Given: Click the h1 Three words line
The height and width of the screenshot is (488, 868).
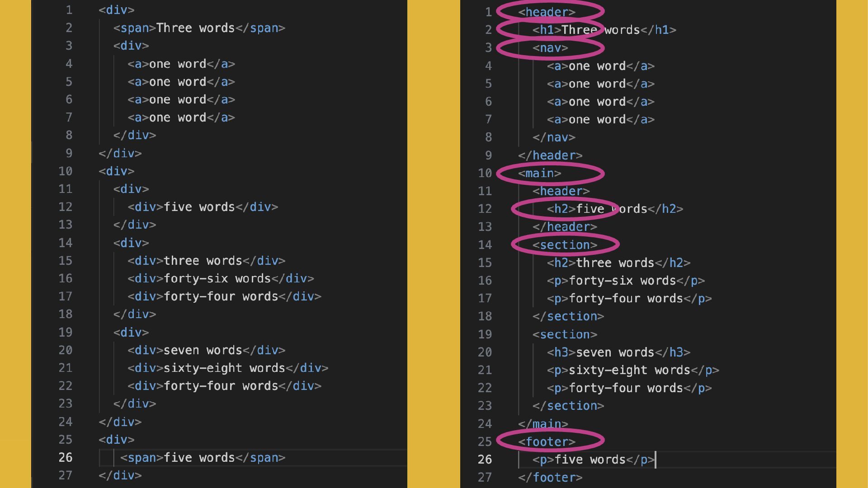Looking at the screenshot, I should [x=604, y=30].
